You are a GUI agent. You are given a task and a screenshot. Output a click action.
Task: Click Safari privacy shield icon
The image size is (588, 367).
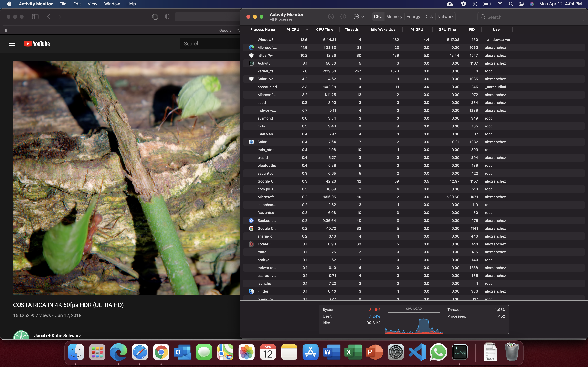point(167,17)
